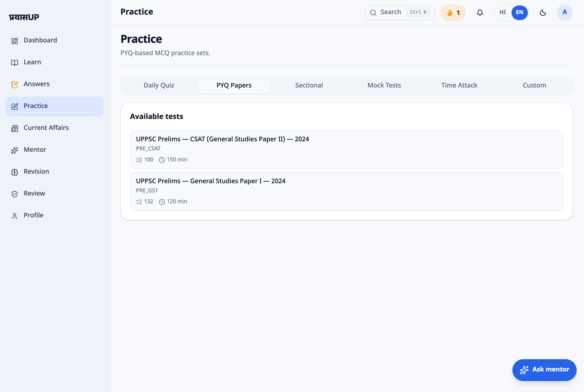Viewport: 584px width, 392px height.
Task: Click the Learn book icon
Action: click(15, 62)
